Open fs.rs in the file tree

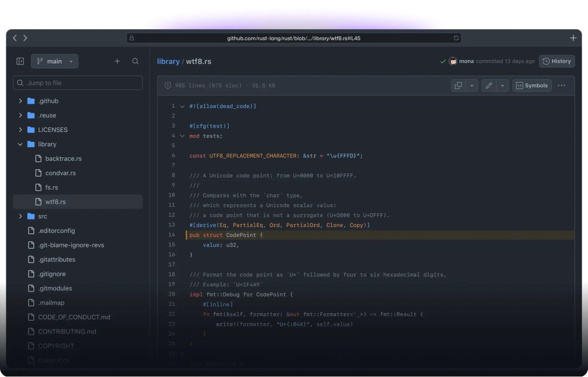click(x=51, y=187)
